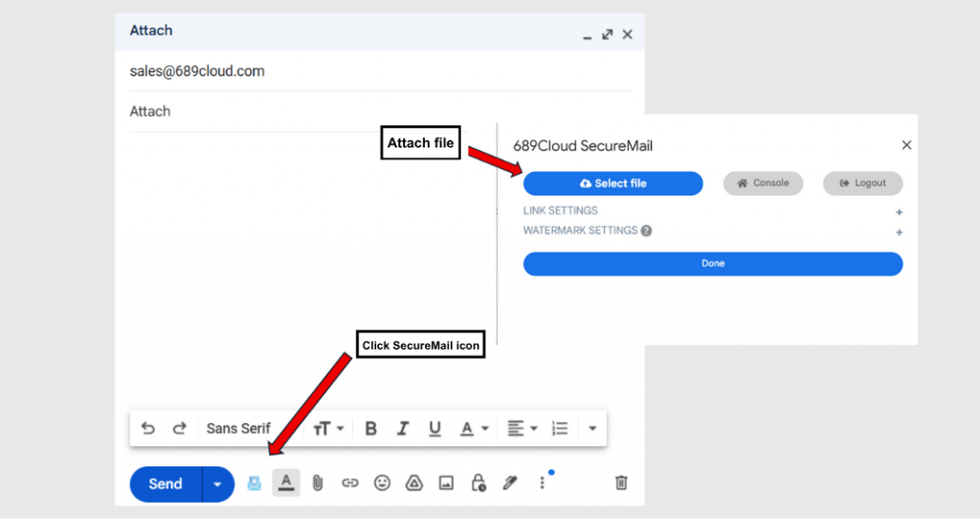The width and height of the screenshot is (980, 519).
Task: Click the SecureMail envelope icon
Action: (255, 484)
